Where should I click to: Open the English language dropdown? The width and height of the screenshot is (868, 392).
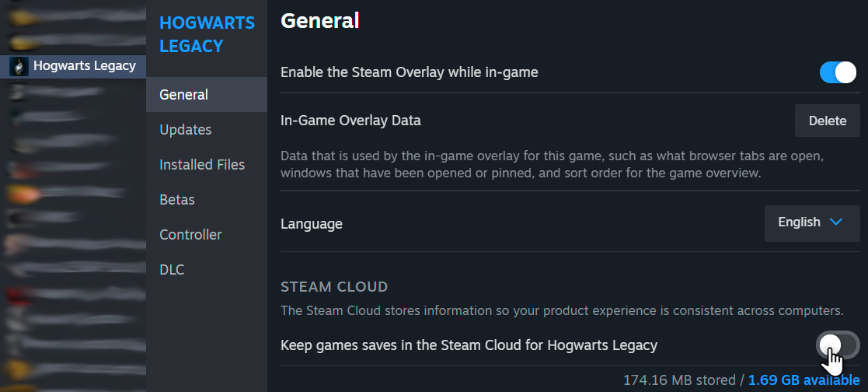tap(812, 223)
